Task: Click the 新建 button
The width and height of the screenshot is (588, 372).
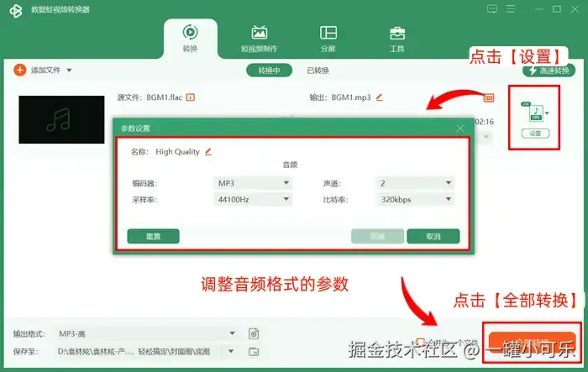Action: tap(377, 236)
